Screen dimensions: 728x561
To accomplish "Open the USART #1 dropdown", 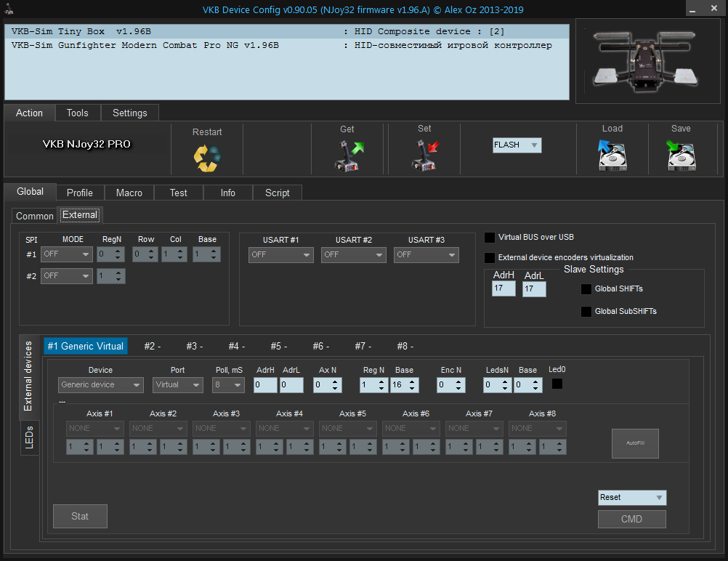I will click(281, 255).
